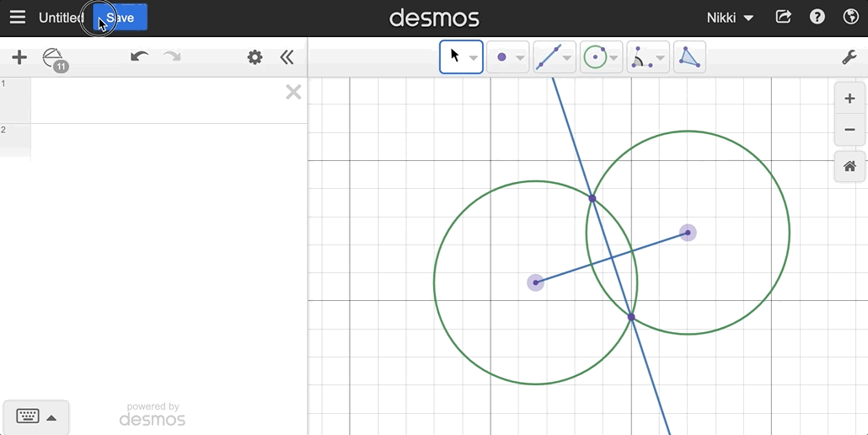Select the Circle tool
The height and width of the screenshot is (435, 868).
(595, 57)
